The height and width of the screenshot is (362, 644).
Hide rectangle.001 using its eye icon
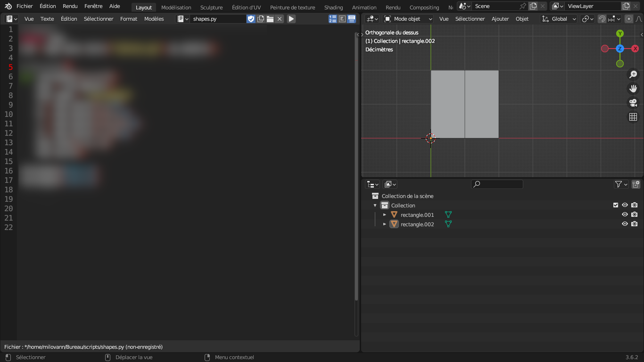[625, 214]
